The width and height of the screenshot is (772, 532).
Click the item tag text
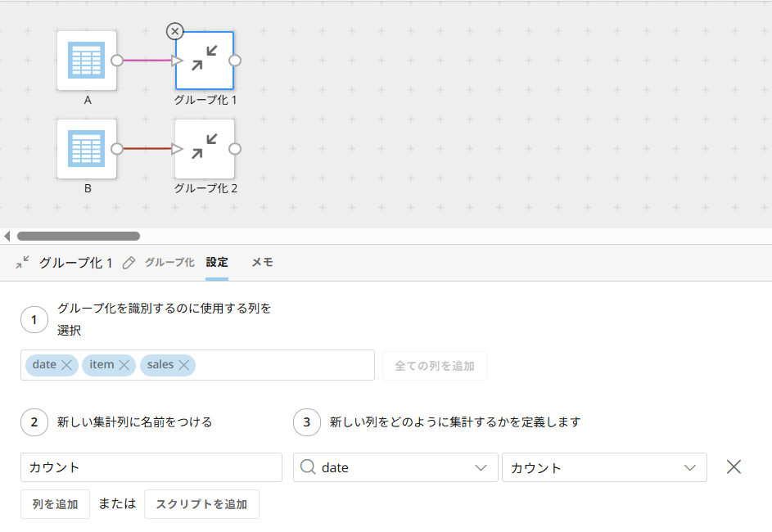pyautogui.click(x=102, y=365)
